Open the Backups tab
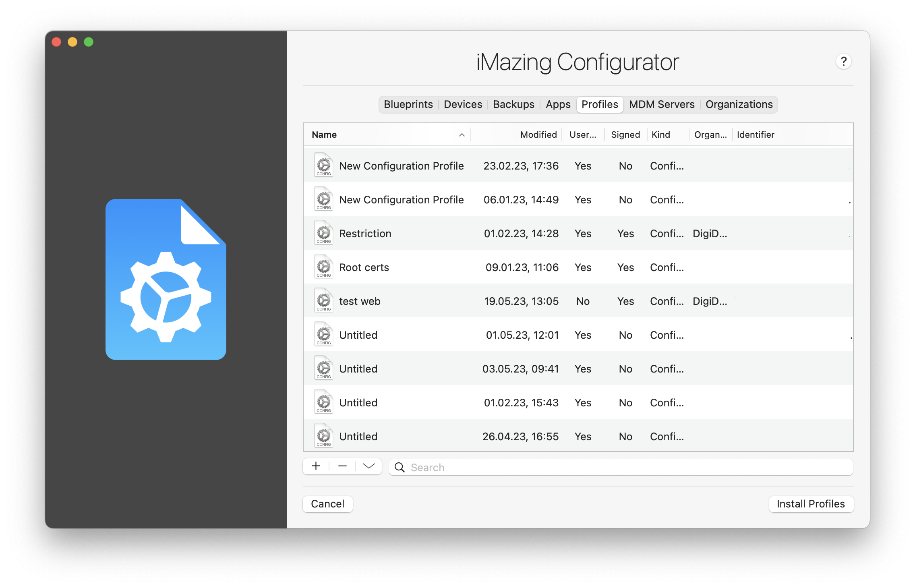This screenshot has width=915, height=588. [513, 104]
